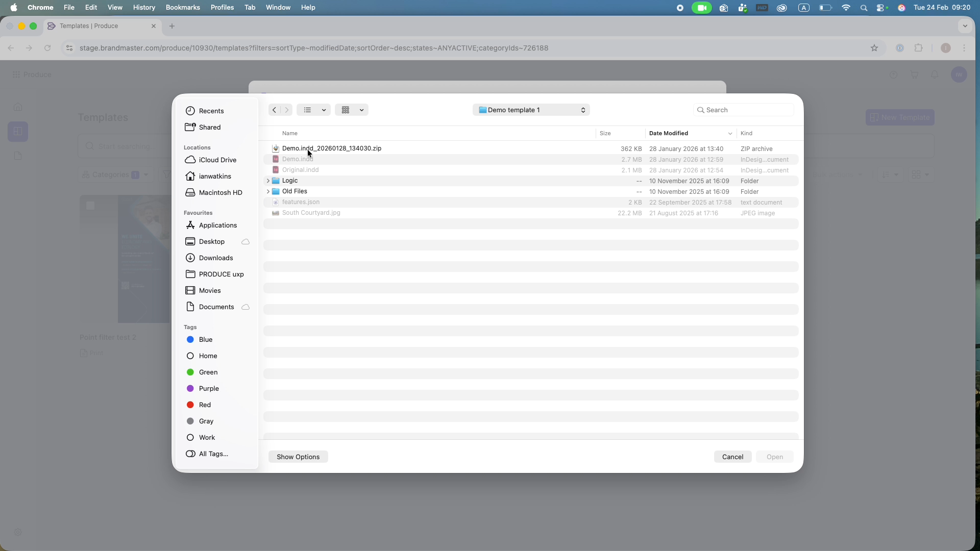Open Demo template 1 path popup

[531, 110]
